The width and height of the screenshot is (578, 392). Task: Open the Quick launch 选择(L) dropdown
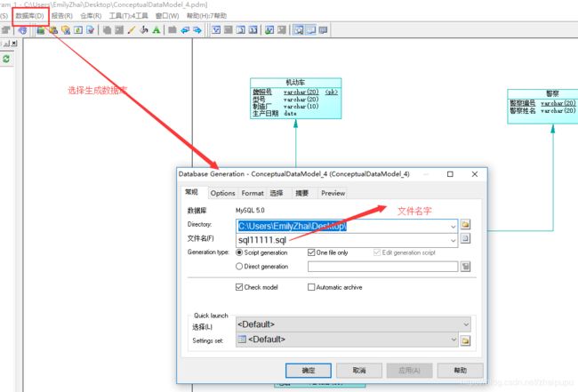point(353,324)
